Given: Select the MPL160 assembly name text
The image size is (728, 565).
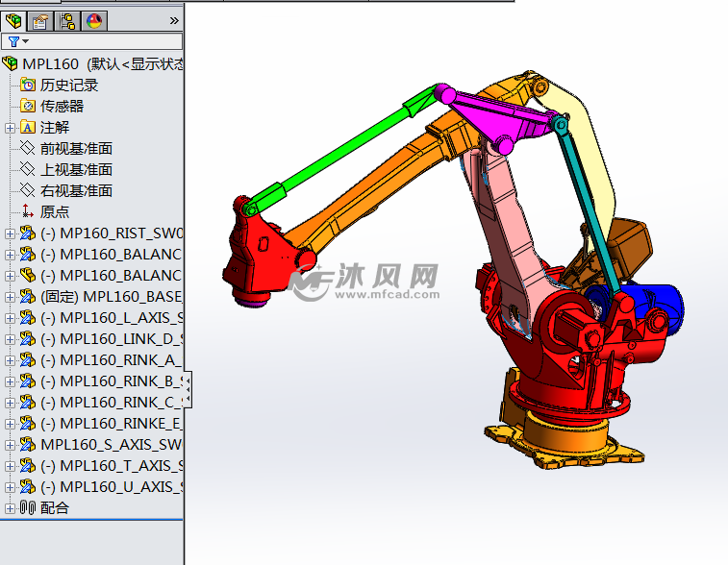Looking at the screenshot, I should coord(51,63).
